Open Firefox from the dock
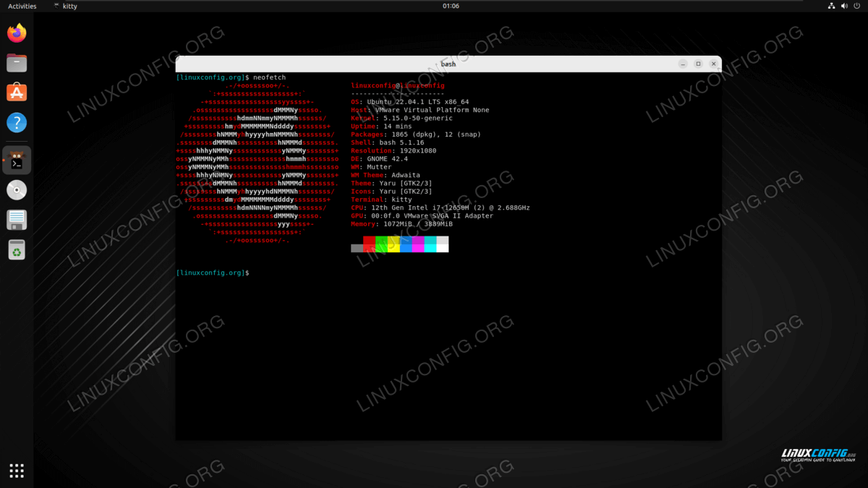This screenshot has height=488, width=868. pos(17,33)
